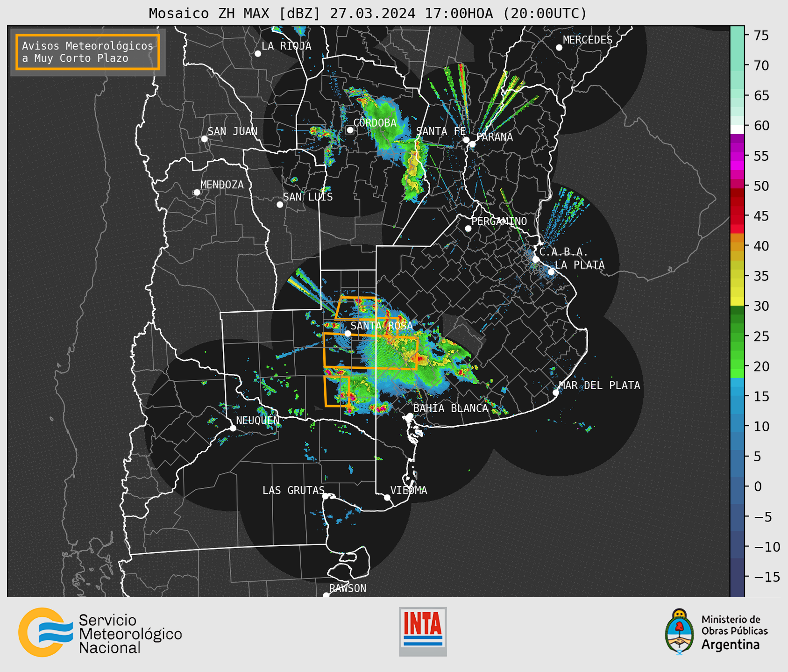Click the MERCEDES city label

(x=588, y=40)
